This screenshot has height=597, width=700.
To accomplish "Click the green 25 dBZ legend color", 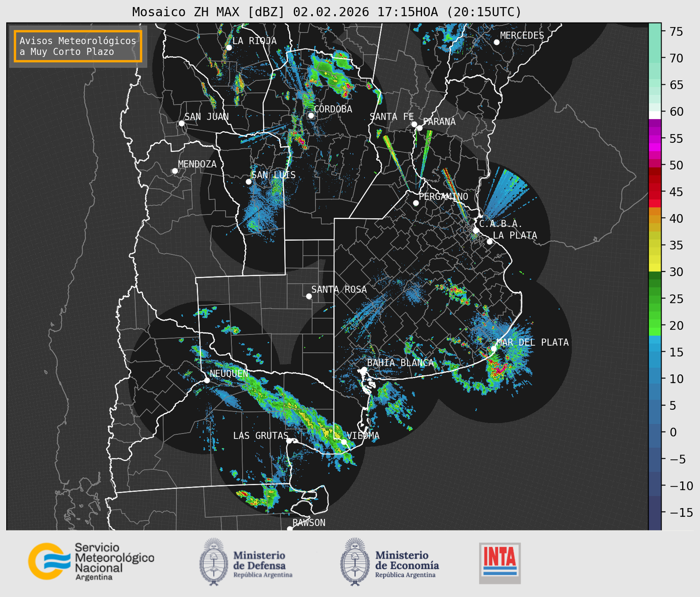I will (655, 299).
